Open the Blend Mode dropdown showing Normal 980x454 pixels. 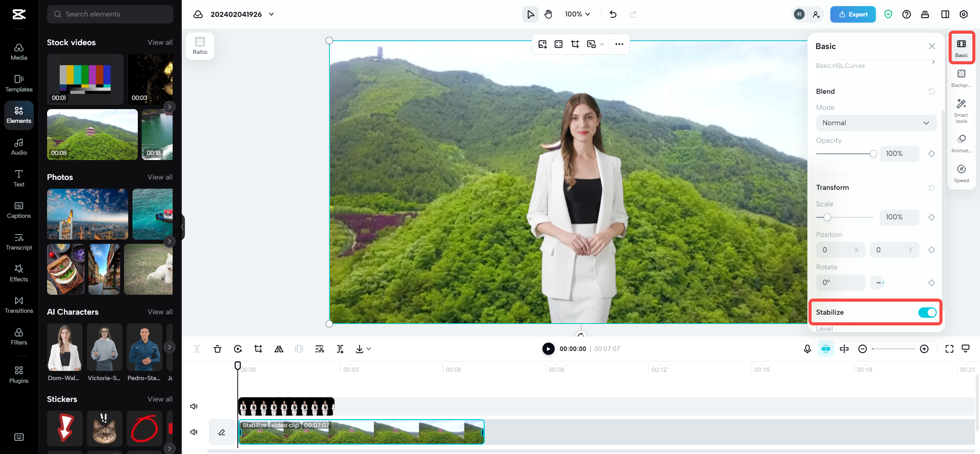click(876, 123)
